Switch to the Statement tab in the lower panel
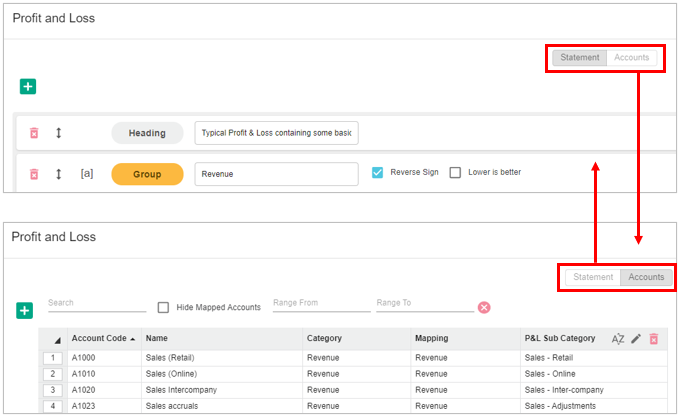Image resolution: width=679 pixels, height=415 pixels. pos(593,277)
